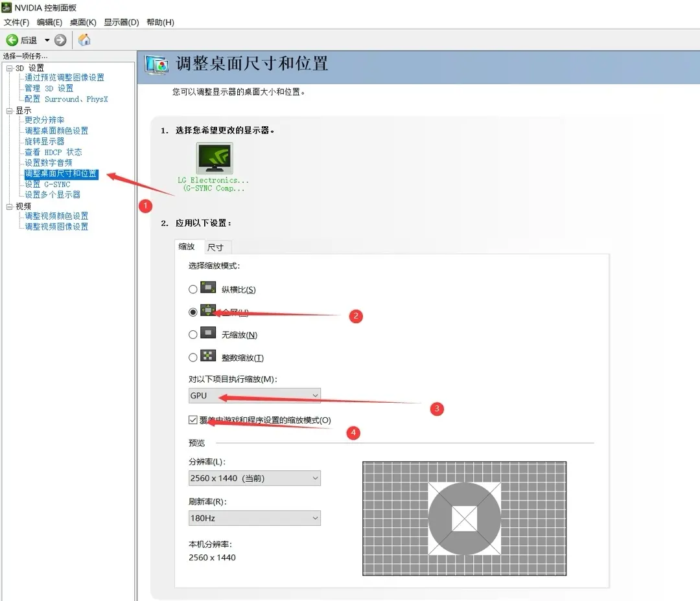The width and height of the screenshot is (700, 601).
Task: Click the green Back arrow icon
Action: [12, 40]
